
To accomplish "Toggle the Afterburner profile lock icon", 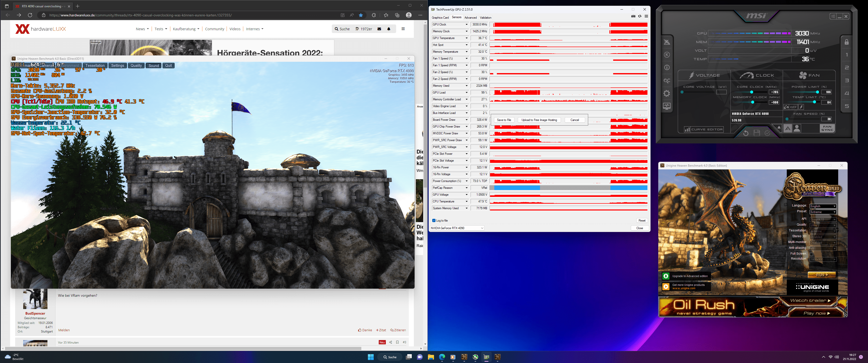I will tap(847, 42).
